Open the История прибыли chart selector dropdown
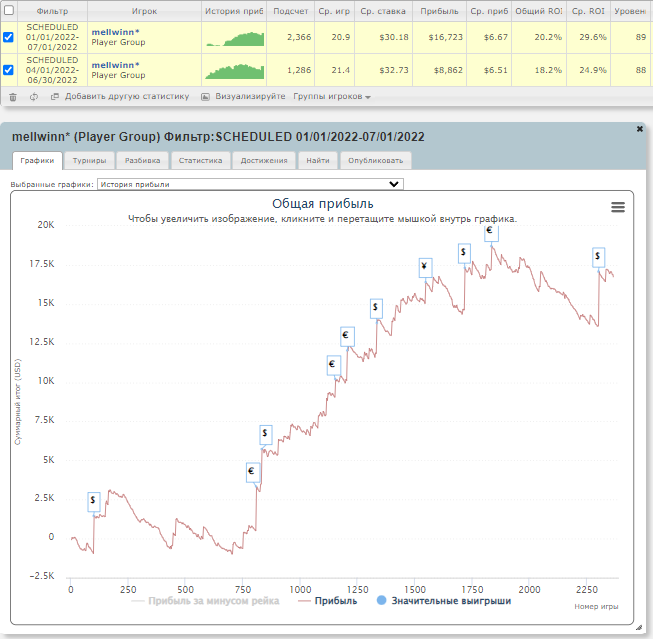Image resolution: width=653 pixels, height=639 pixels. (250, 184)
